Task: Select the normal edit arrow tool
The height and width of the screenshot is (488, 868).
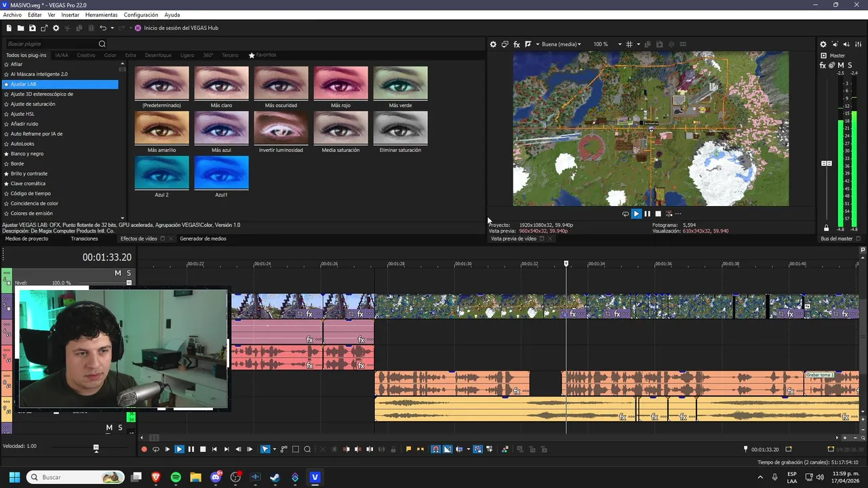Action: click(x=265, y=449)
